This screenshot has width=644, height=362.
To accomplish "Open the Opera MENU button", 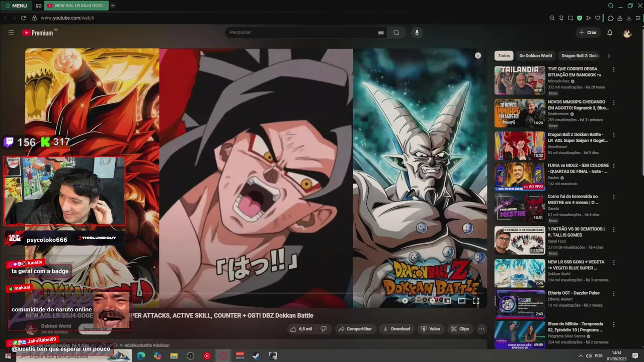I will [x=16, y=6].
